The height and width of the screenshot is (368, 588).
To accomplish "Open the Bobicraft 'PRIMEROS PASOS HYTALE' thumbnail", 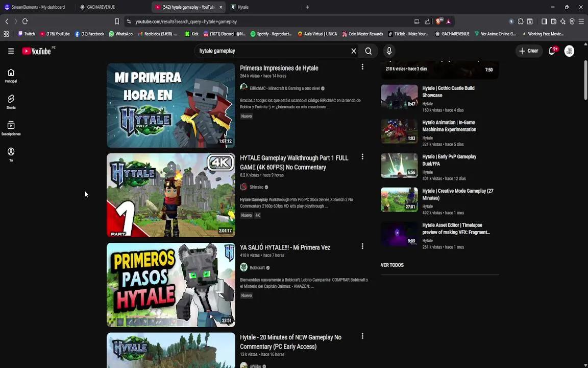I will click(x=170, y=285).
